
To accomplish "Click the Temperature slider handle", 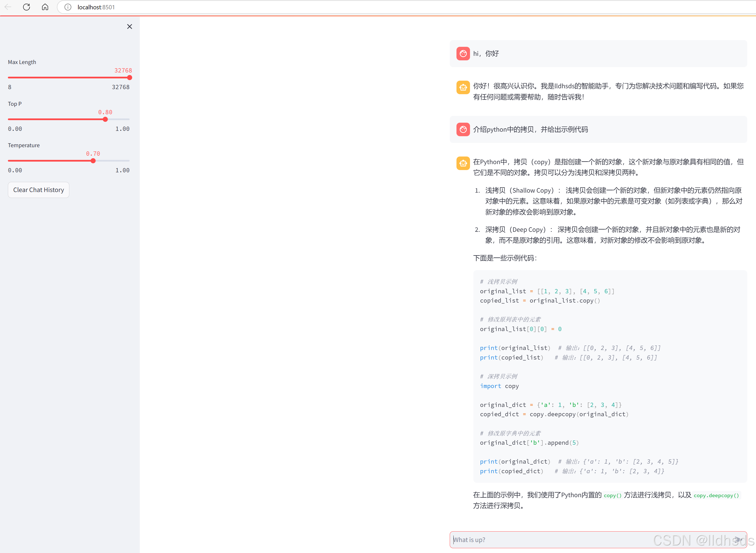I will (93, 161).
